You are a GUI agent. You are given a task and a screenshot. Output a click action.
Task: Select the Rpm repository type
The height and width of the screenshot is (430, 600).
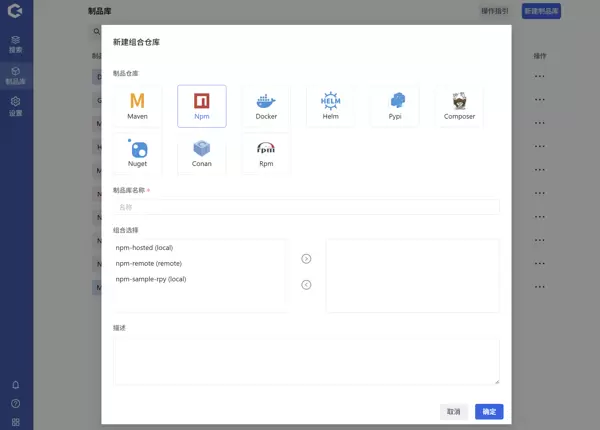(x=266, y=153)
